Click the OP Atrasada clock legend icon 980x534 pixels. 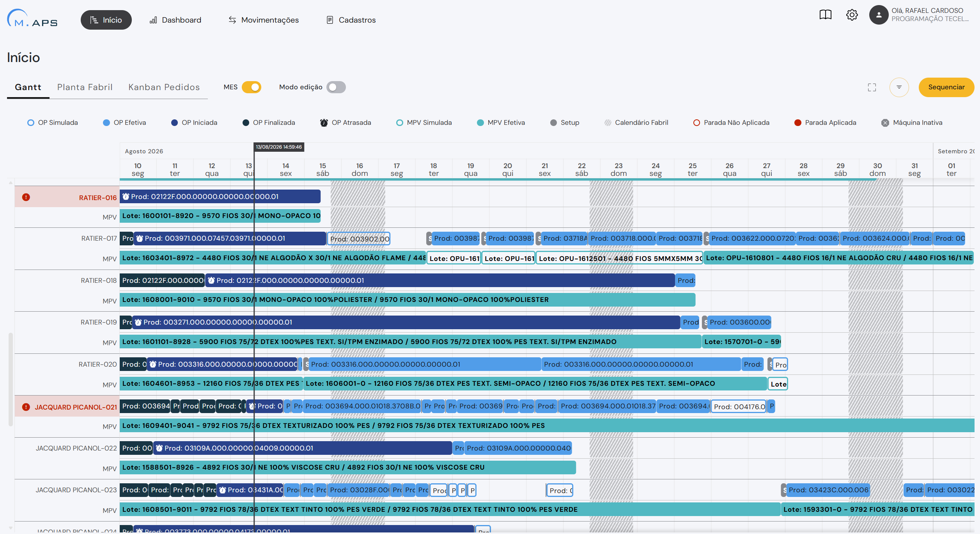click(324, 122)
